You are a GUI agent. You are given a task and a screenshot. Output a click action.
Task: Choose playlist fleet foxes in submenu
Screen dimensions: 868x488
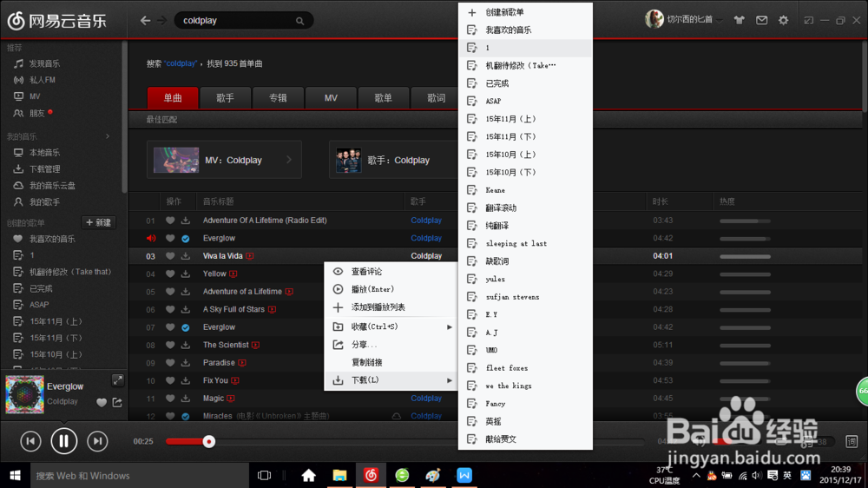525,368
